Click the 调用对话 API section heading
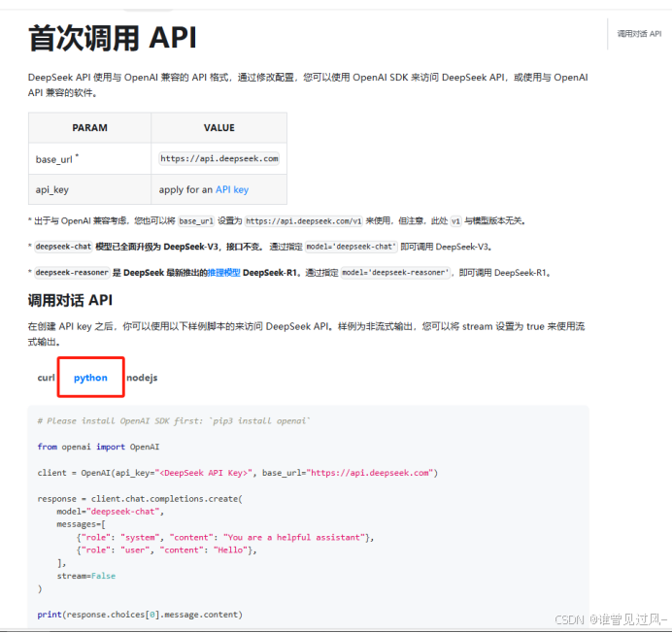The width and height of the screenshot is (672, 633). coord(70,300)
